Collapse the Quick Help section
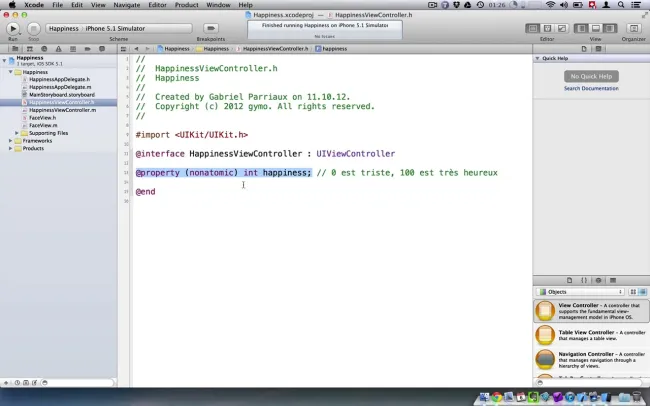The height and width of the screenshot is (406, 650). point(537,58)
